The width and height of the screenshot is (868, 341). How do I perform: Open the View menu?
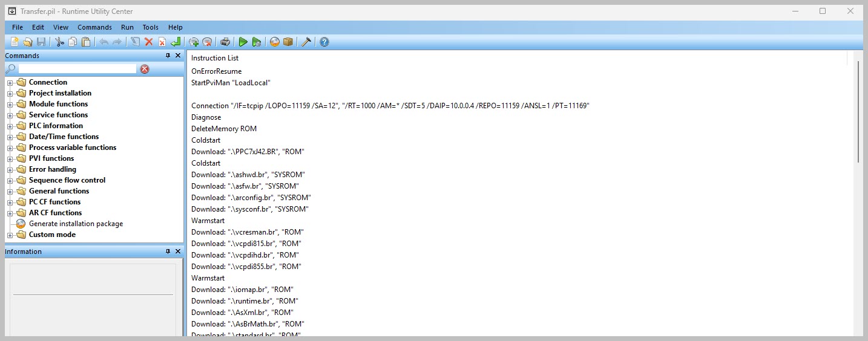tap(61, 27)
